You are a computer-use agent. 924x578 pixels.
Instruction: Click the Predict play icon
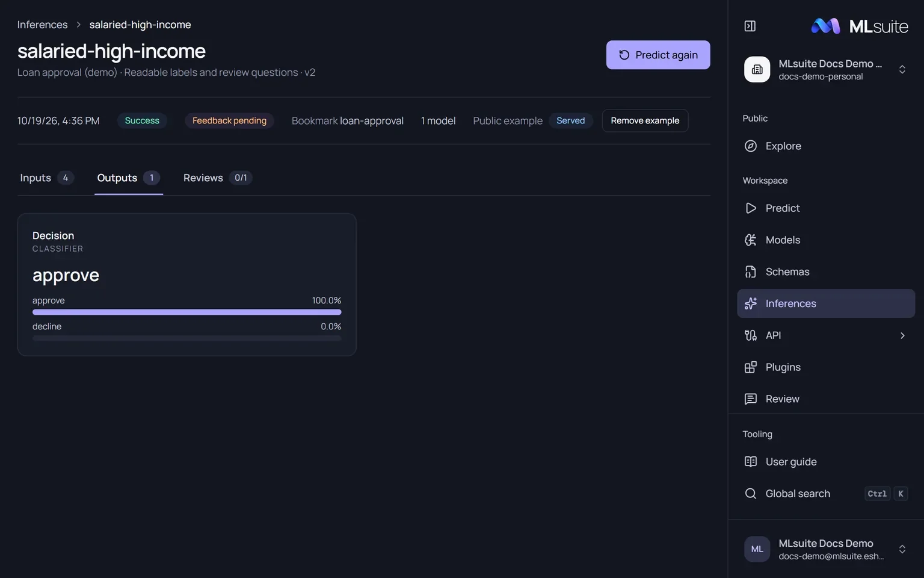click(751, 208)
